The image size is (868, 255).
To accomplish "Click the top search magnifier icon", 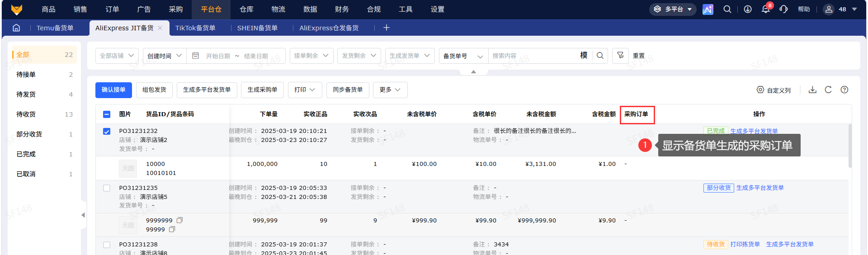I will (x=727, y=9).
